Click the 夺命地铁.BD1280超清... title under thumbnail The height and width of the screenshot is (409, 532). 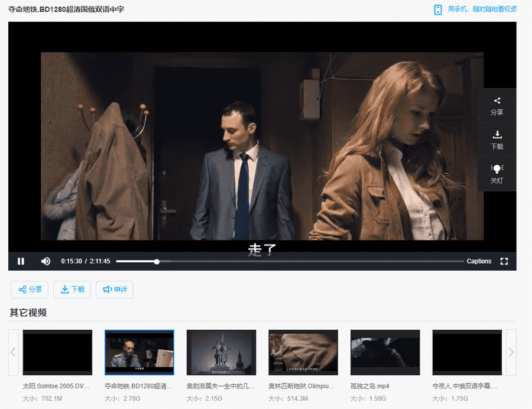138,386
